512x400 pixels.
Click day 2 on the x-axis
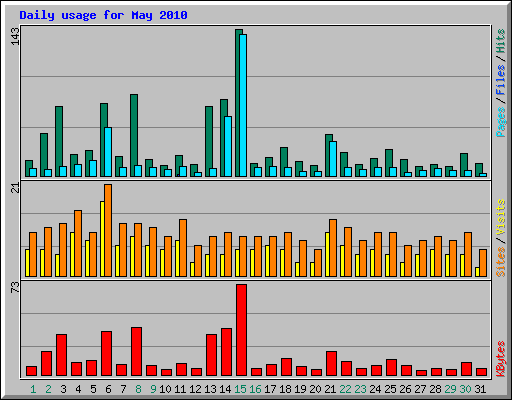(48, 389)
